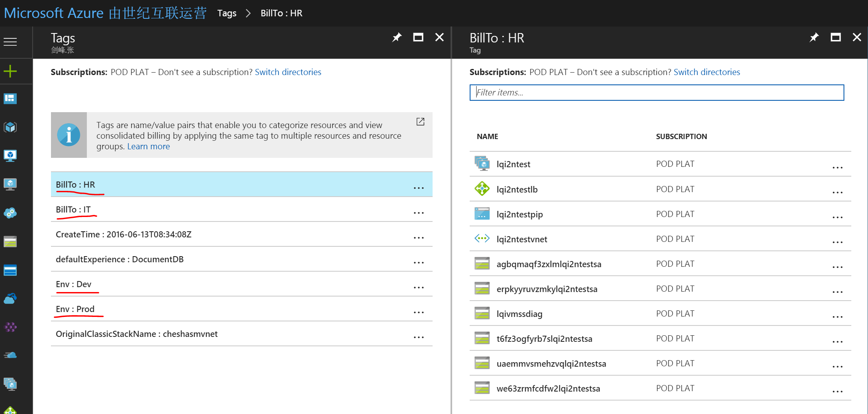This screenshot has width=868, height=414.
Task: Open ellipsis menu for lqi2ntestlb resource
Action: (837, 193)
